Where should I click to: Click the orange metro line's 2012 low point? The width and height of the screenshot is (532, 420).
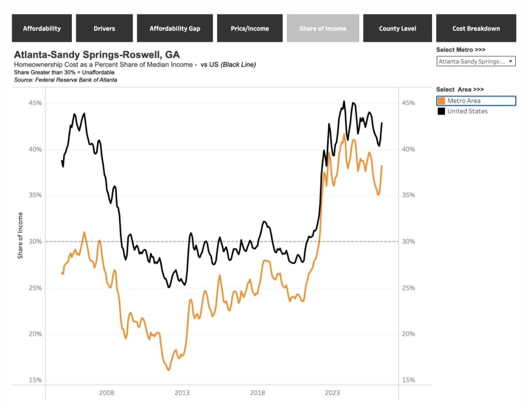click(168, 370)
